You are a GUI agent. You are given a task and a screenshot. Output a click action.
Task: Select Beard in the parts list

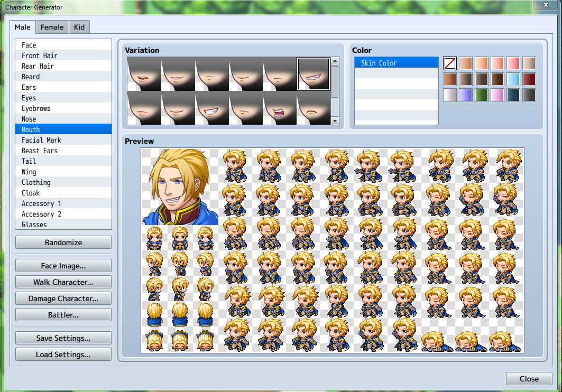[63, 77]
